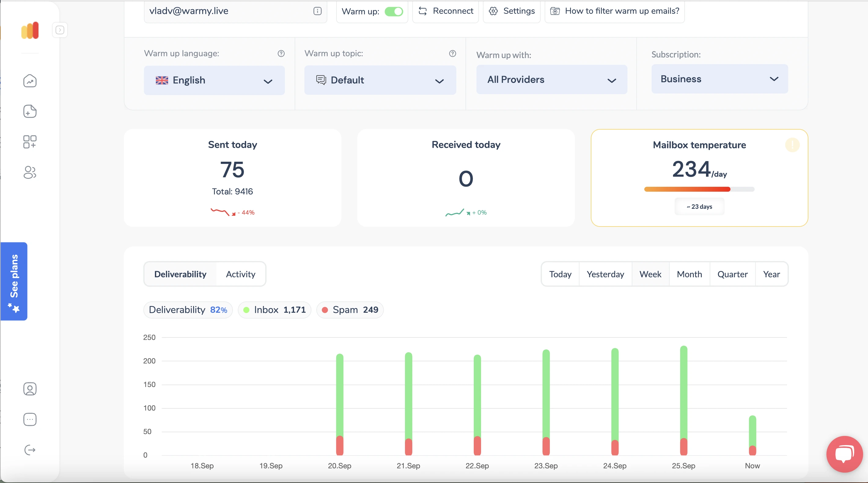Click the mailbox temperature progress bar

pyautogui.click(x=699, y=190)
